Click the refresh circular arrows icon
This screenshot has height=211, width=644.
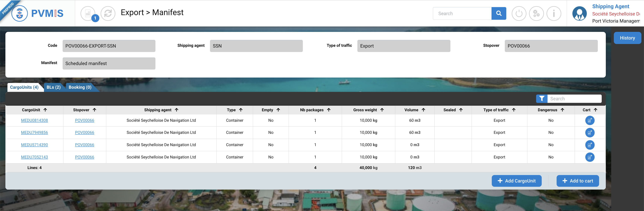pyautogui.click(x=108, y=13)
